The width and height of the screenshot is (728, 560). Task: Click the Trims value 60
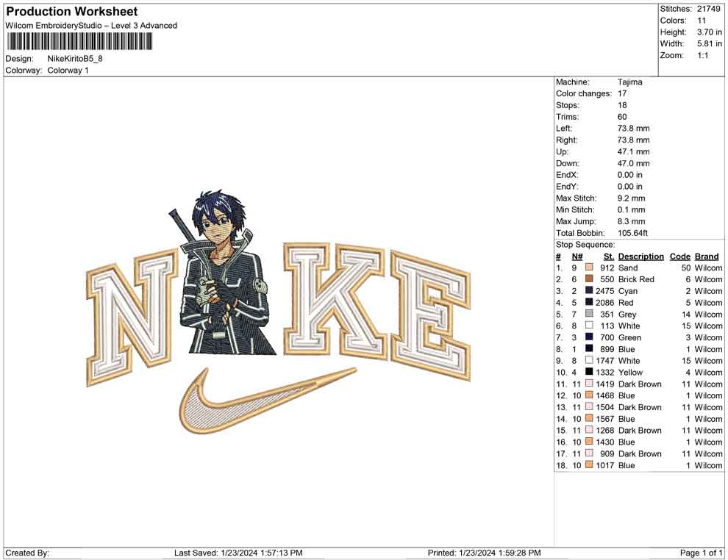pos(622,116)
